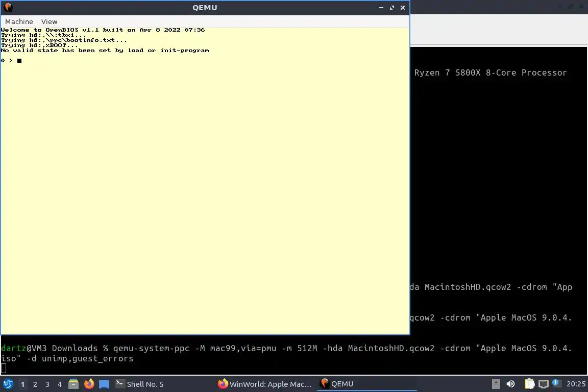The height and width of the screenshot is (392, 588).
Task: Switch to workspace 1
Action: [x=23, y=384]
